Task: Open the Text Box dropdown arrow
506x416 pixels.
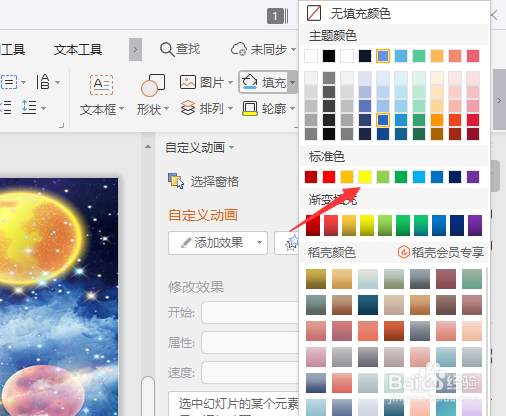Action: click(x=121, y=109)
